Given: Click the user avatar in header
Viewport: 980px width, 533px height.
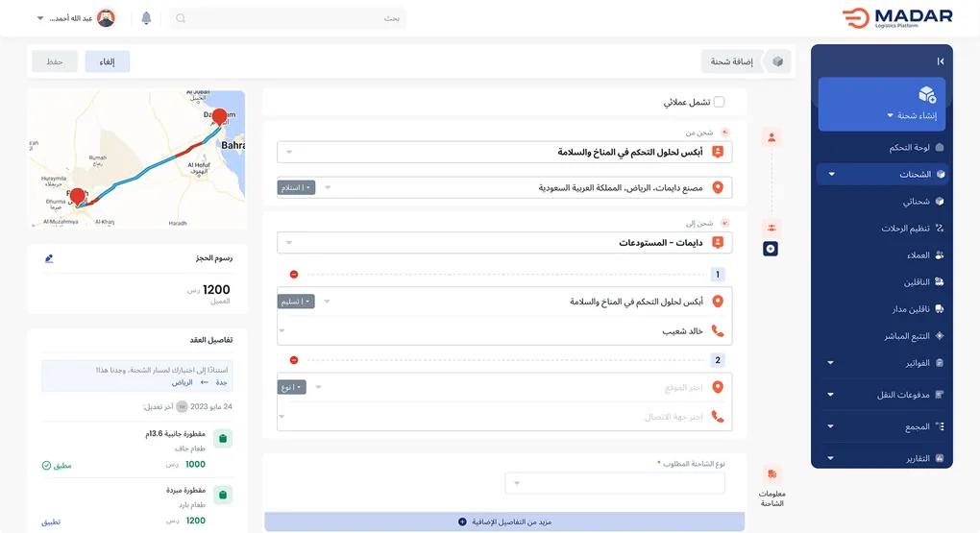Looking at the screenshot, I should pyautogui.click(x=107, y=18).
